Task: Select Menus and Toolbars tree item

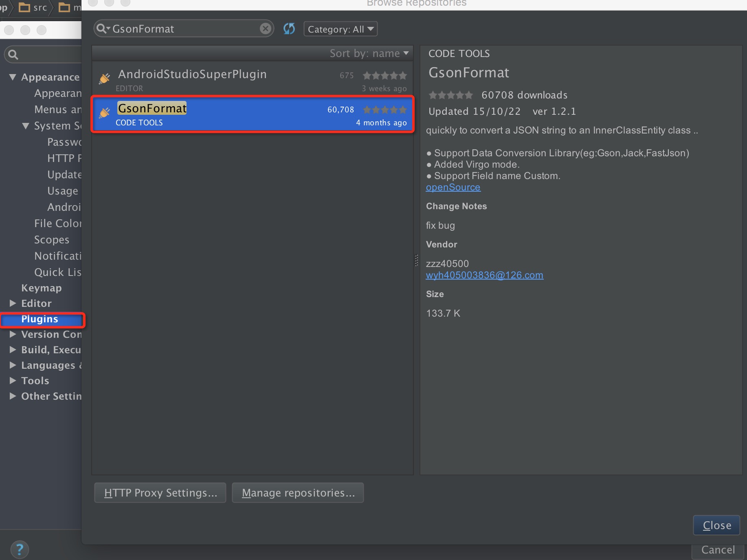Action: pyautogui.click(x=58, y=109)
